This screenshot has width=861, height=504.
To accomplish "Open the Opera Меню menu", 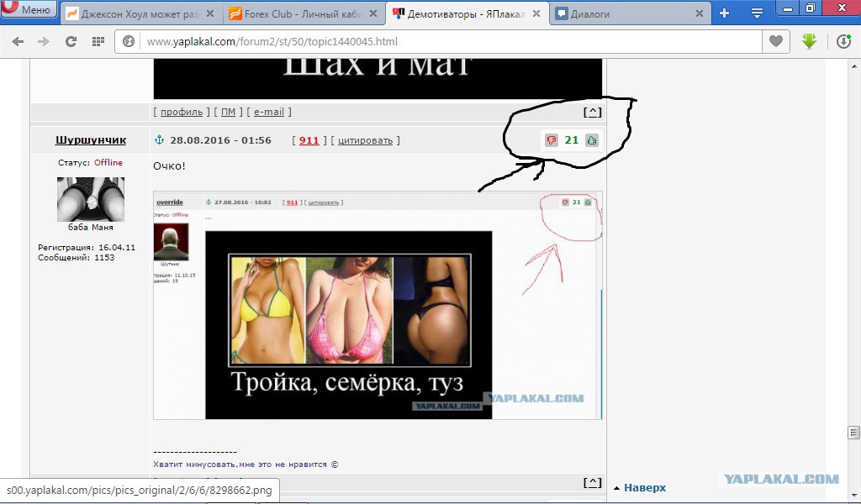I will (29, 11).
